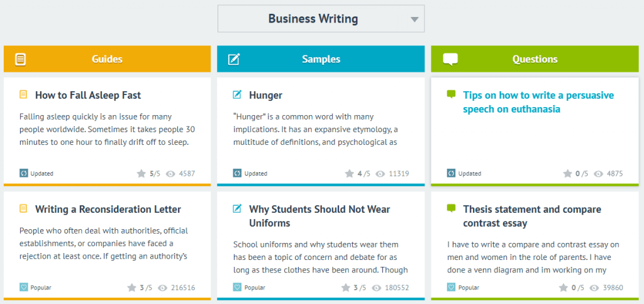Click the star icon on the Thesis statement card
This screenshot has height=304, width=644.
coord(563,288)
